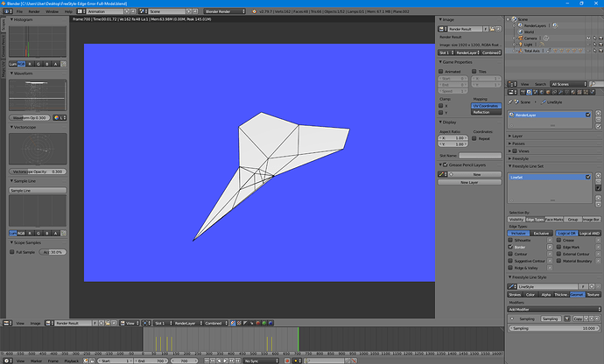The height and width of the screenshot is (364, 604).
Task: Open the Blender Render engine dropdown
Action: point(225,11)
